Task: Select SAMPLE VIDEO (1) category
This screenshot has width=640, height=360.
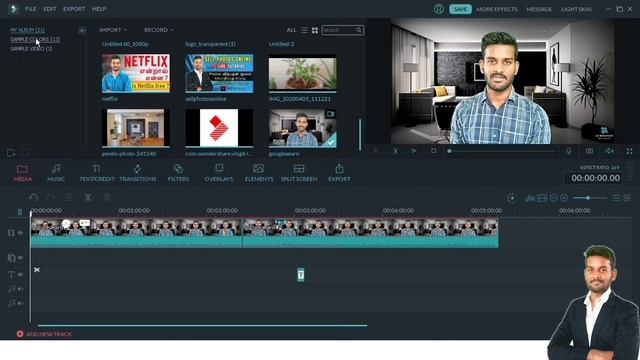Action: (x=31, y=49)
